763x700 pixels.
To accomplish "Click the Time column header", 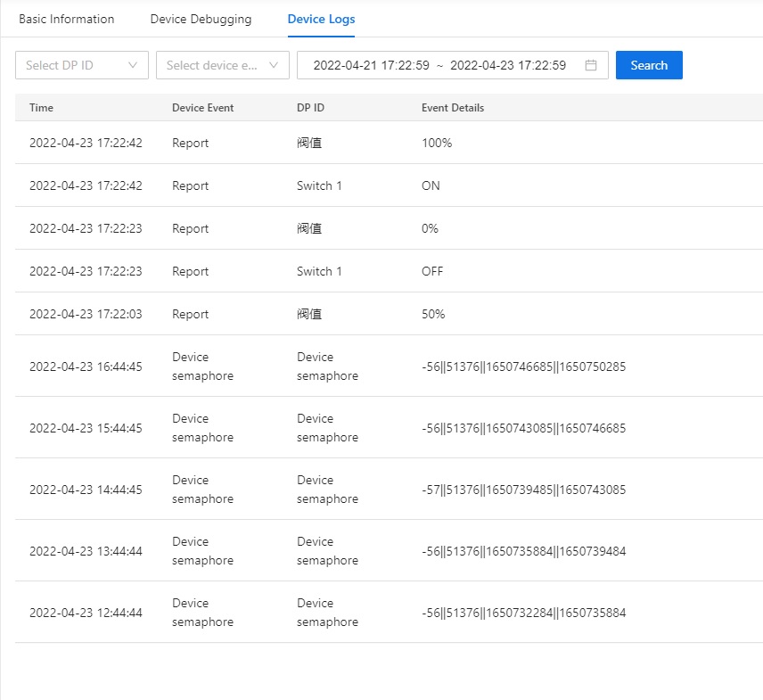I will coord(41,108).
